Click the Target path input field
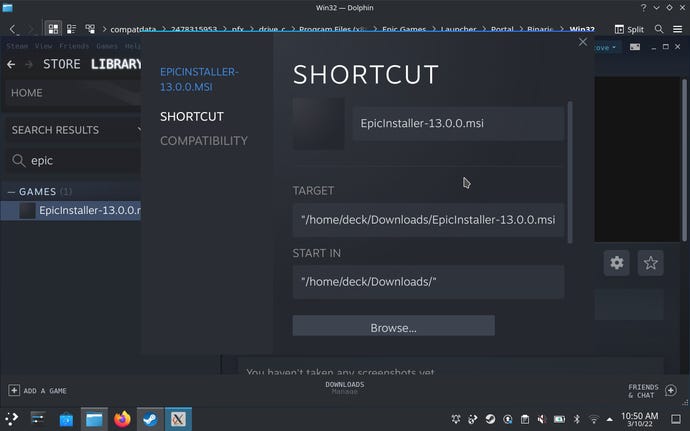The width and height of the screenshot is (690, 431). tap(428, 219)
